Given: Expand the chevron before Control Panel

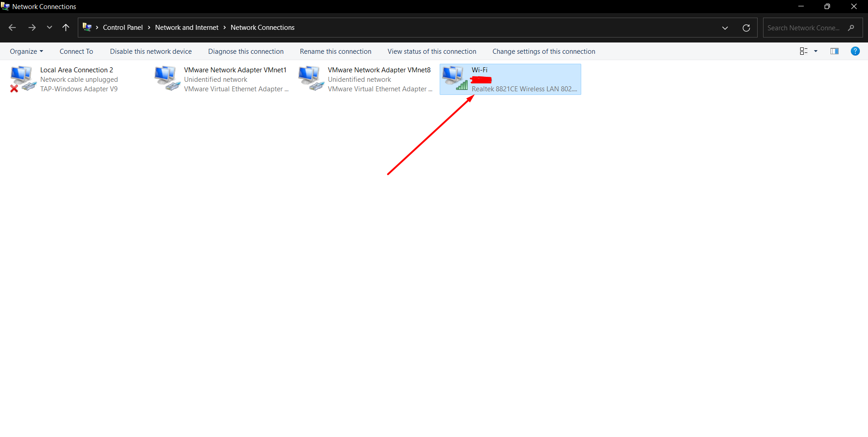Looking at the screenshot, I should pyautogui.click(x=97, y=28).
